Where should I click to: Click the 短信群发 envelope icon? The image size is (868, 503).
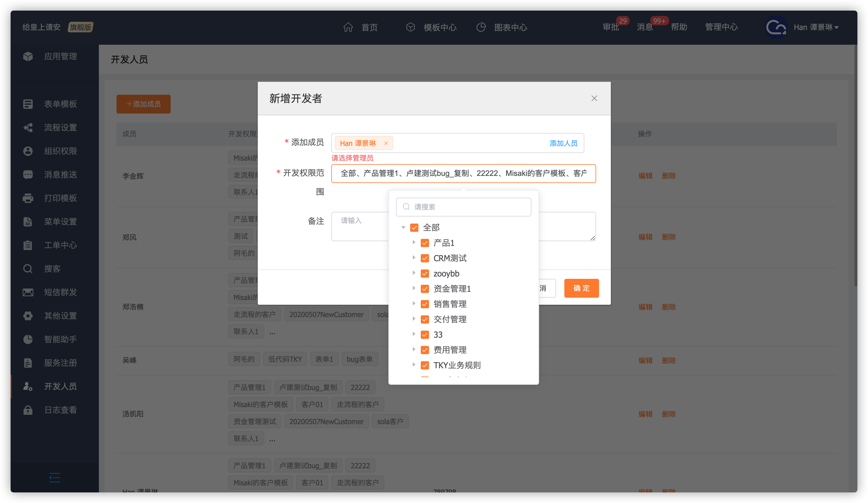click(28, 292)
